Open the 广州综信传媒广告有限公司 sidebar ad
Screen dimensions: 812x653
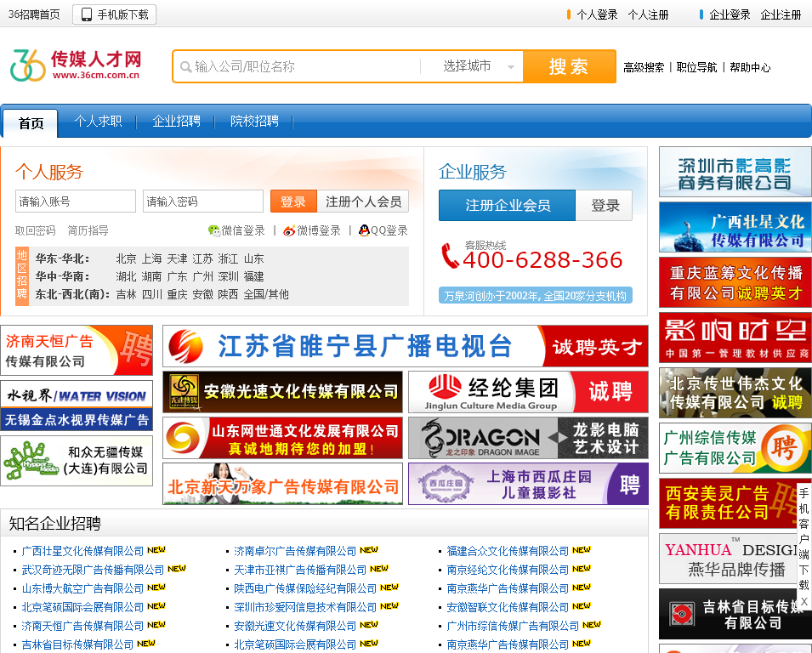(735, 448)
